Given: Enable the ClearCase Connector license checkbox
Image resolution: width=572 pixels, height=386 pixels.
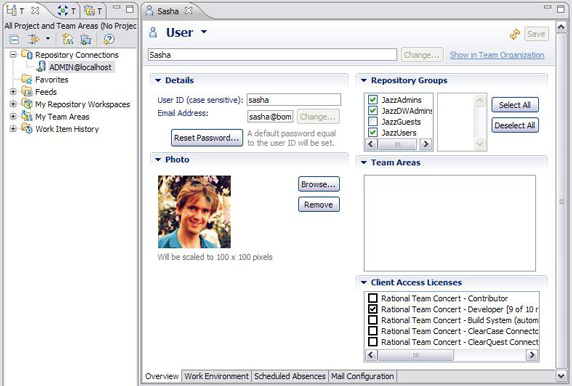Looking at the screenshot, I should click(x=373, y=331).
